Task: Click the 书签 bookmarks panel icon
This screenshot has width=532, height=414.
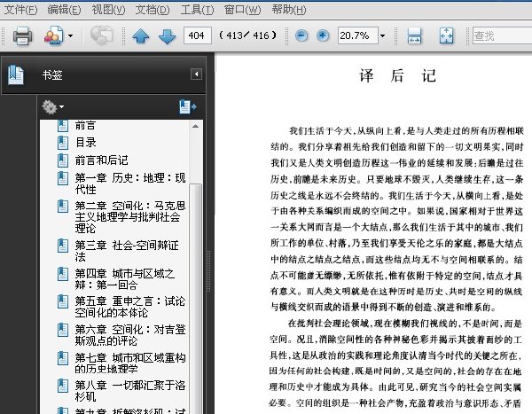Action: 16,75
